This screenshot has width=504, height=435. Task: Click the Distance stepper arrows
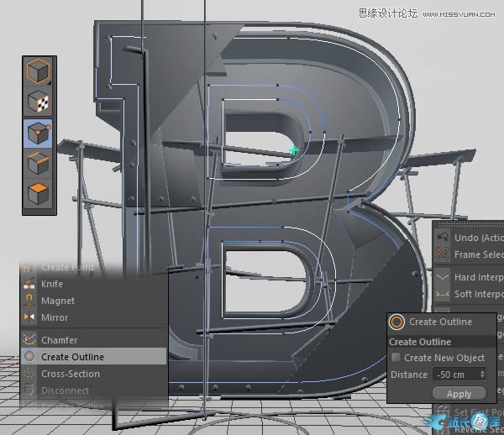point(482,375)
